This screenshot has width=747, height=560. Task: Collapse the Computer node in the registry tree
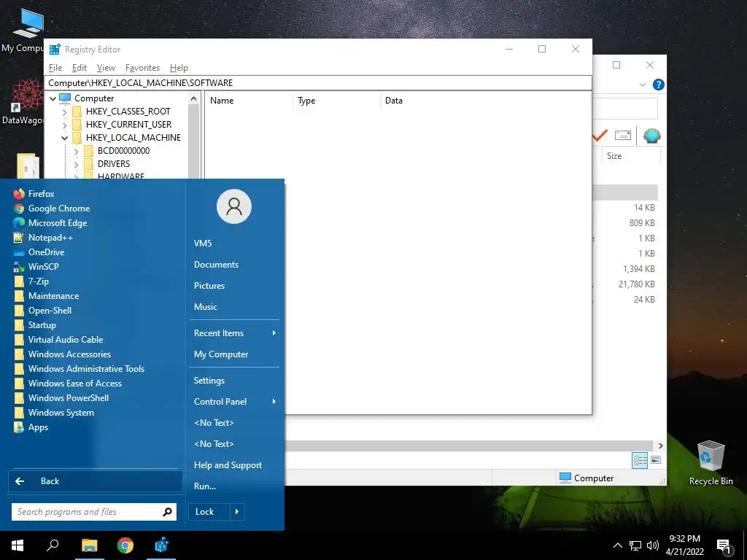[x=53, y=98]
